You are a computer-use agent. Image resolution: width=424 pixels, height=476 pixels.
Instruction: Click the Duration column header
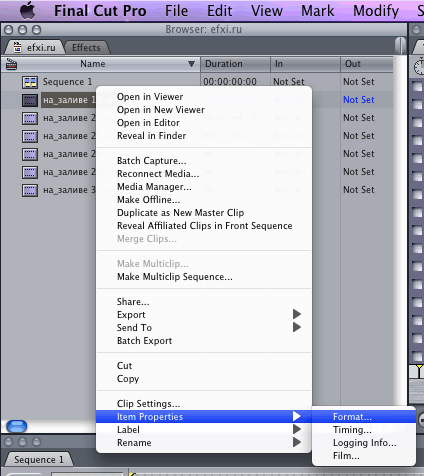[235, 64]
